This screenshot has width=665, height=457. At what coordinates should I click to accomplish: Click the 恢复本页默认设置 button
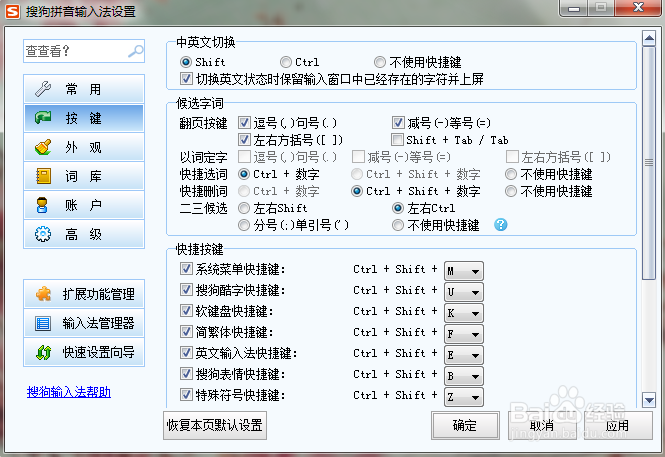point(215,425)
